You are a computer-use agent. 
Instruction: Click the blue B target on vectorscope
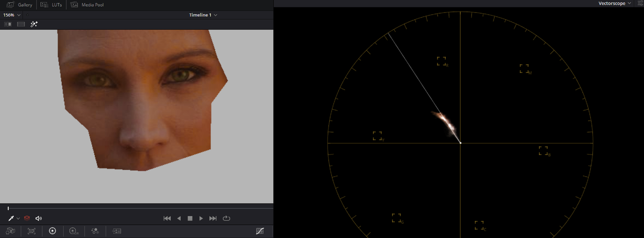(x=544, y=150)
